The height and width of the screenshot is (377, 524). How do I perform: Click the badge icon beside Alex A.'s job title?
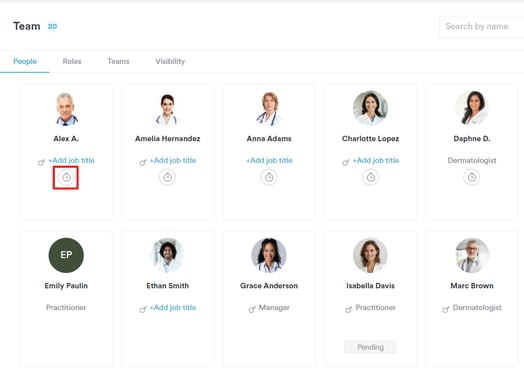click(x=41, y=162)
